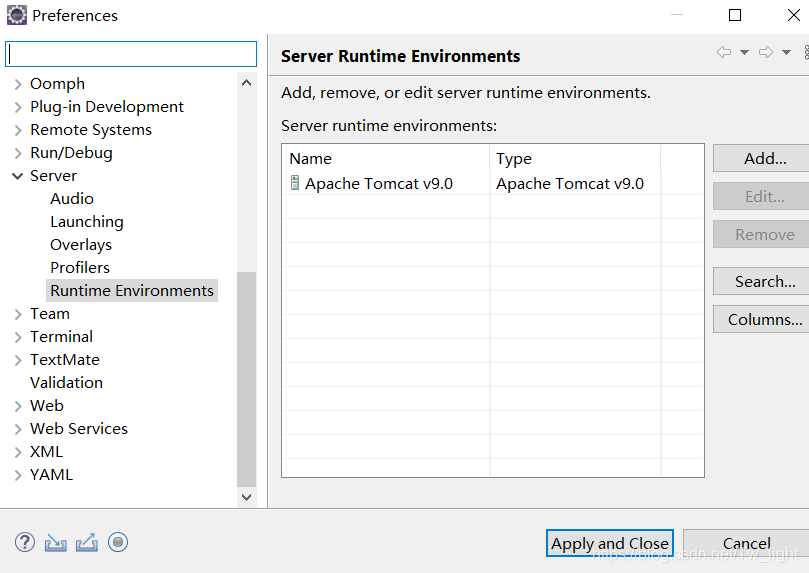This screenshot has height=573, width=809.
Task: Expand the Plug-in Development node
Action: point(18,107)
